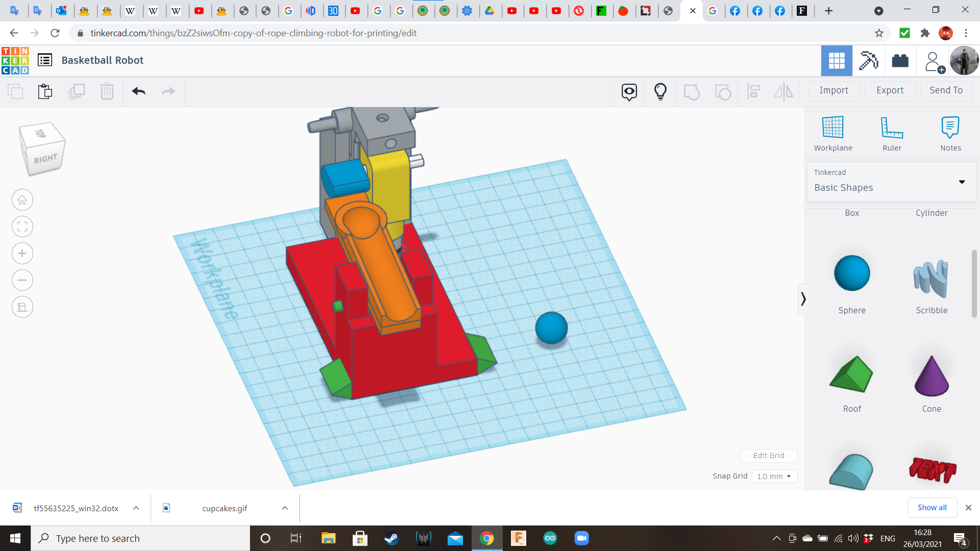Toggle show all hidden objects
Screen dimensions: 980x551
click(660, 91)
